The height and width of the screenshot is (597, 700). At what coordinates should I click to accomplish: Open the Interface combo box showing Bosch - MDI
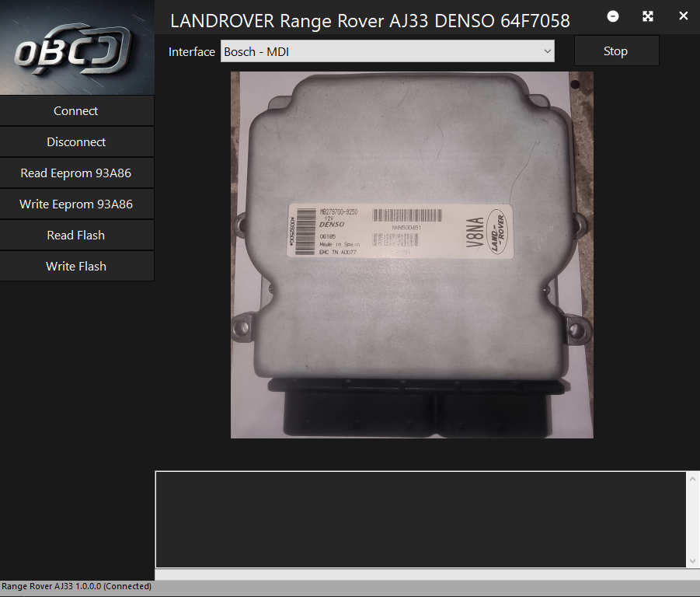click(x=381, y=51)
